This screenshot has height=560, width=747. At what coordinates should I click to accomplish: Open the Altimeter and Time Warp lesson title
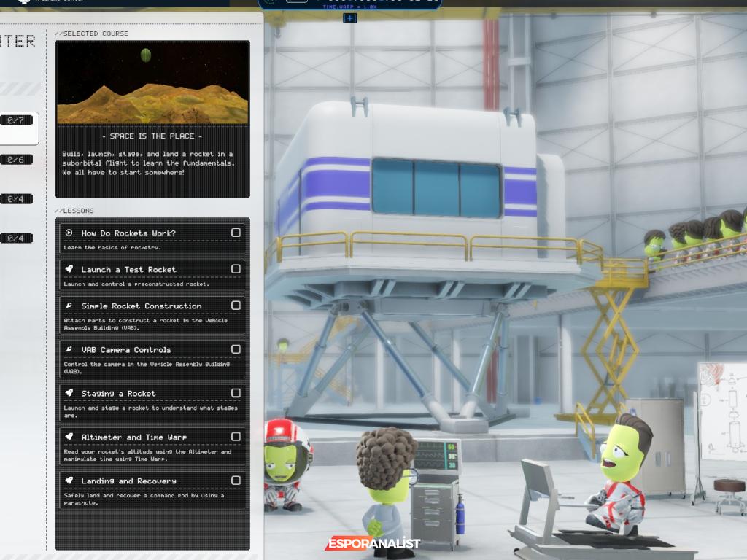click(134, 437)
